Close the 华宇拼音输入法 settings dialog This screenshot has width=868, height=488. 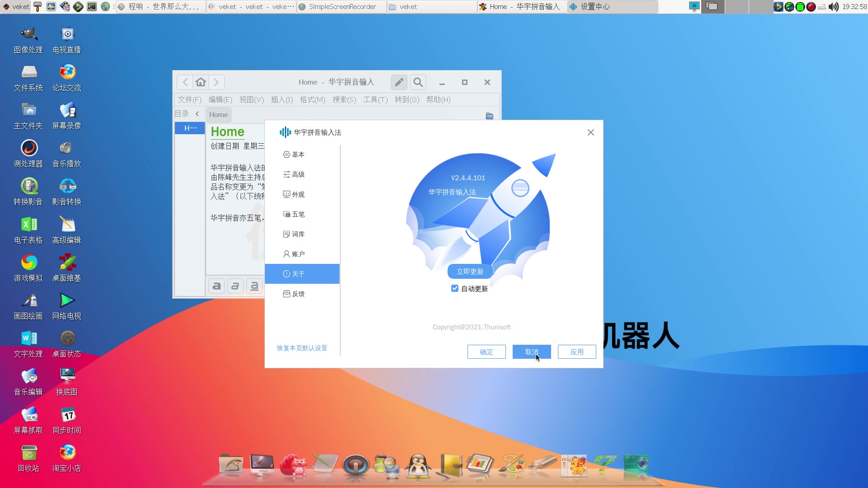(590, 132)
